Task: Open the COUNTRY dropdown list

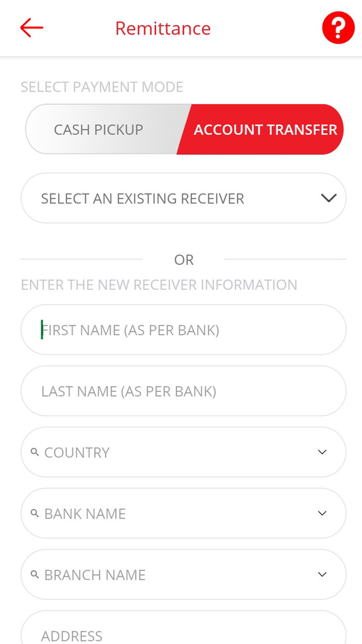Action: coord(184,451)
